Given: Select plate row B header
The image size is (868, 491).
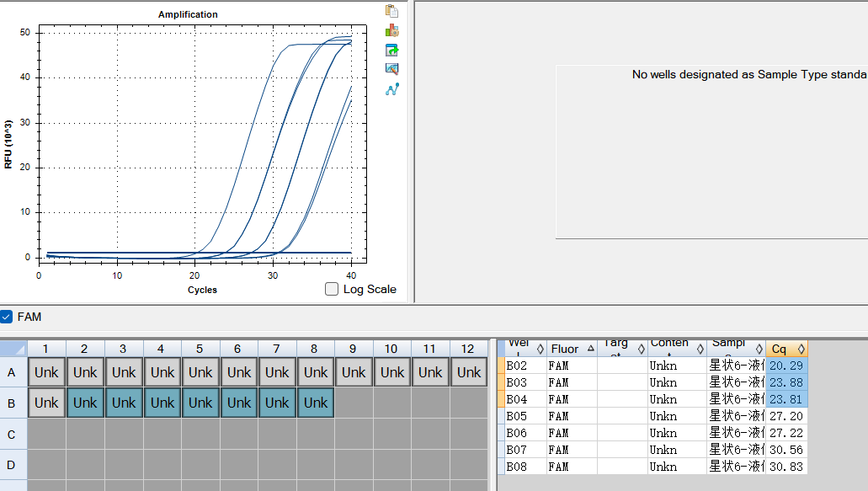Looking at the screenshot, I should coord(12,403).
